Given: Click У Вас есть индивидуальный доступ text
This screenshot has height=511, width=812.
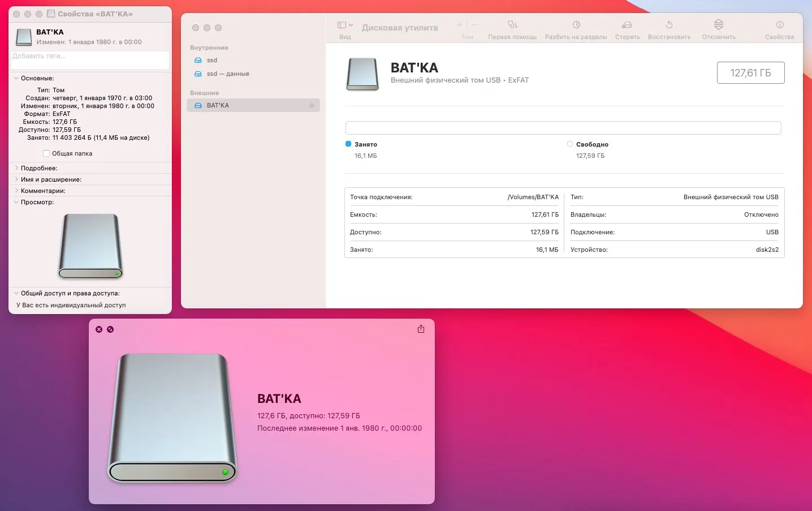Looking at the screenshot, I should tap(71, 305).
